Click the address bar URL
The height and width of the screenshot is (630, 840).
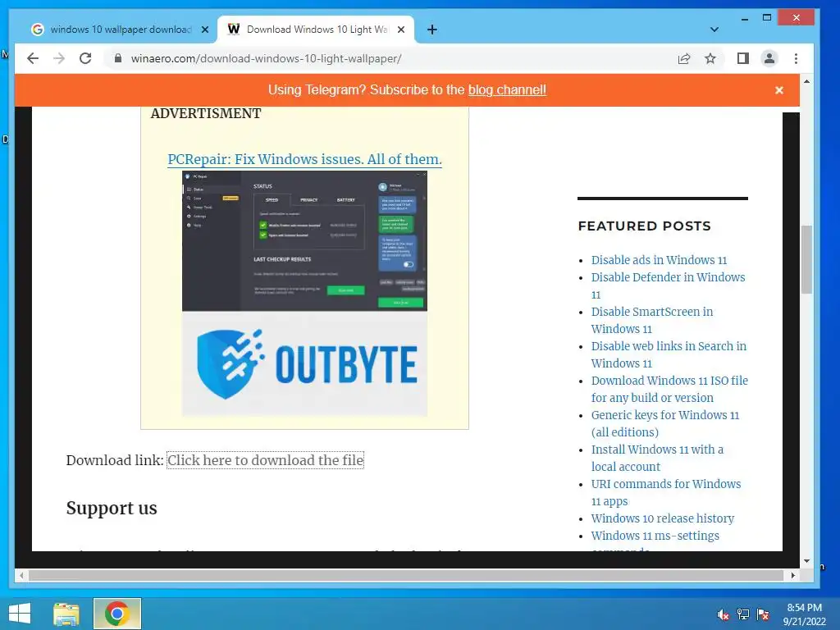pos(267,58)
